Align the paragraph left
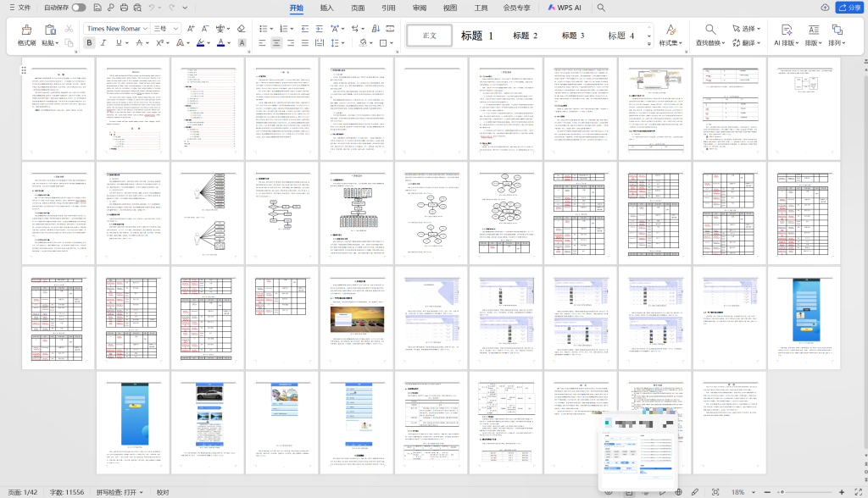 [263, 42]
